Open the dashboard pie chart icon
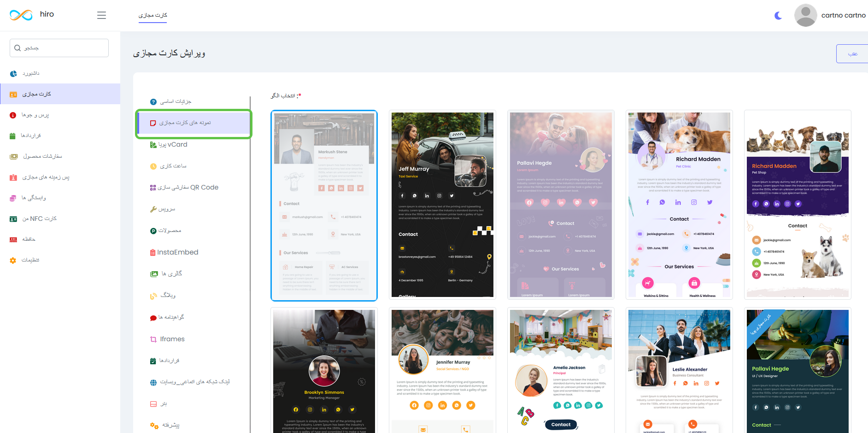 coord(13,74)
